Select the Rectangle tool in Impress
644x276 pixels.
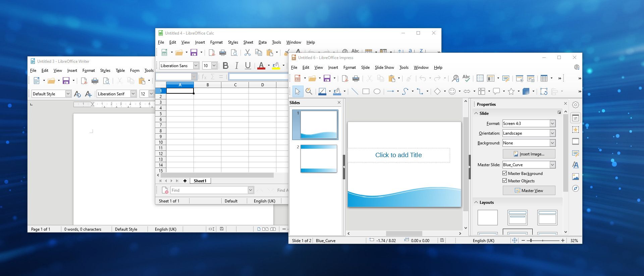click(x=366, y=91)
